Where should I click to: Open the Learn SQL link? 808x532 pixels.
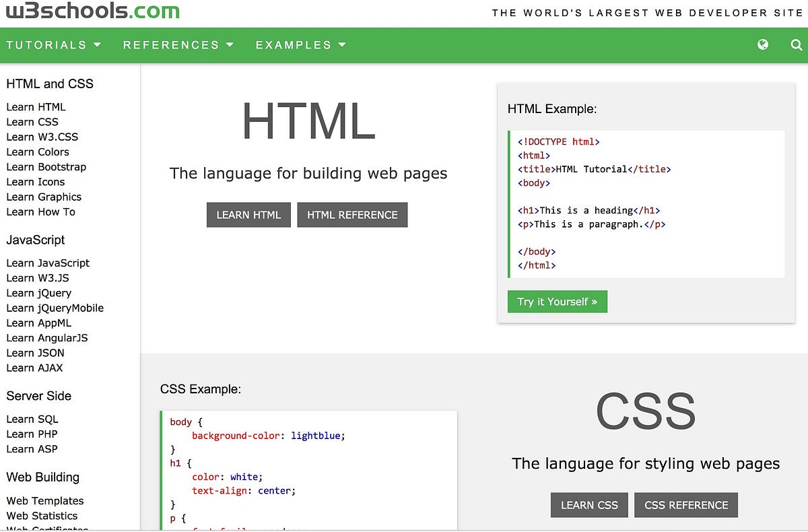(x=32, y=419)
